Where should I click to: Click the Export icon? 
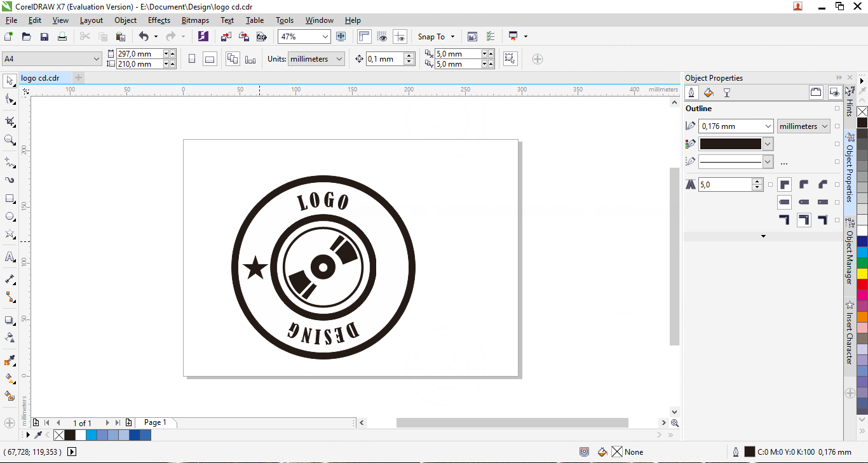[x=244, y=37]
